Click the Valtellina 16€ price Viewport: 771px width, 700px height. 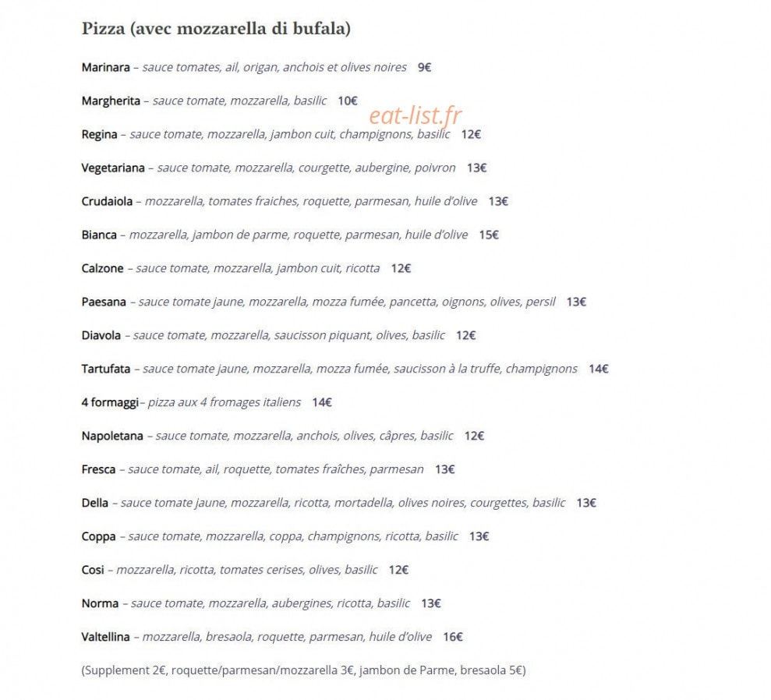pyautogui.click(x=453, y=637)
